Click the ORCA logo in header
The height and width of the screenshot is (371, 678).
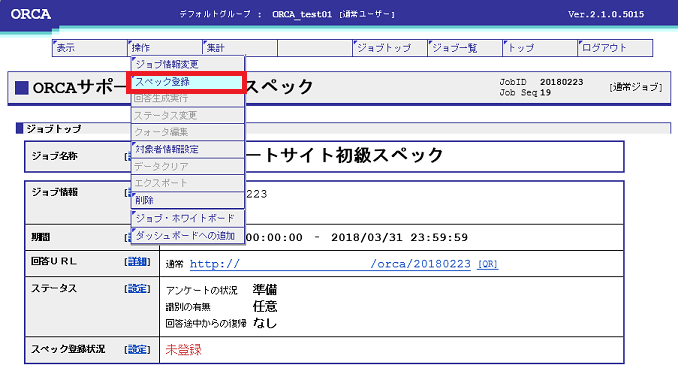tap(31, 14)
